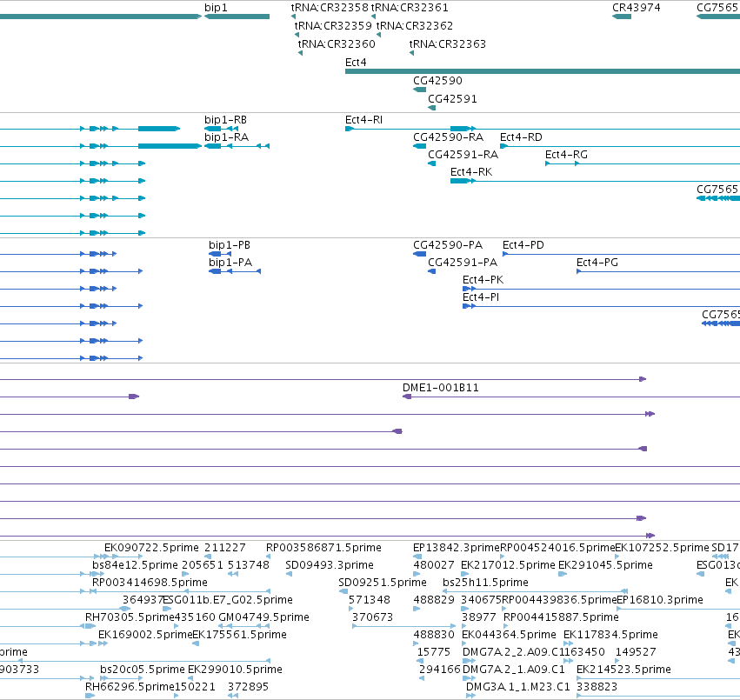Click the Ect4-PK protein label
Screen dimensions: 740x700
coord(483,280)
